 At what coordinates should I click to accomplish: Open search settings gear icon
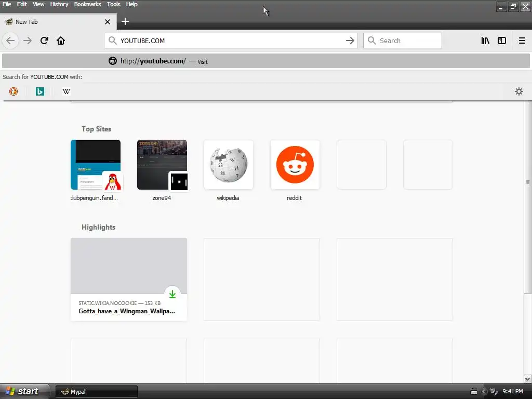pos(519,91)
